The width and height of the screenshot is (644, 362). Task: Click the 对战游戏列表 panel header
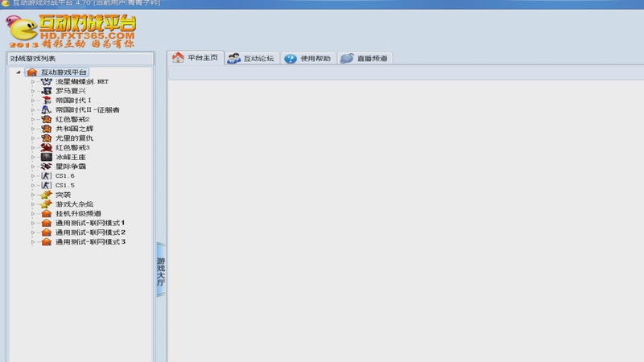point(80,58)
